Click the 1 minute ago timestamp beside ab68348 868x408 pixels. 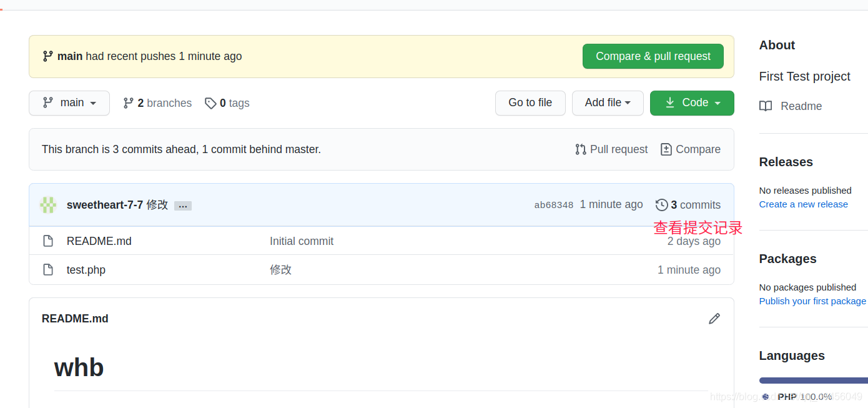611,204
